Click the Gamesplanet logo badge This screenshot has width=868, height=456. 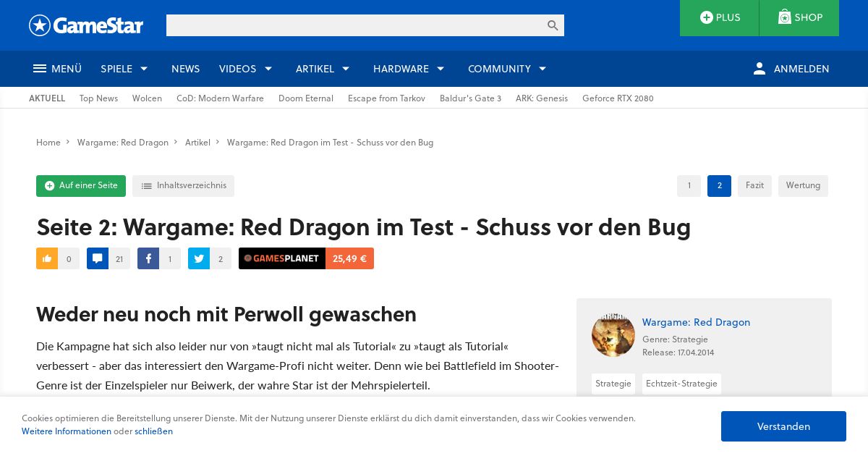click(282, 258)
